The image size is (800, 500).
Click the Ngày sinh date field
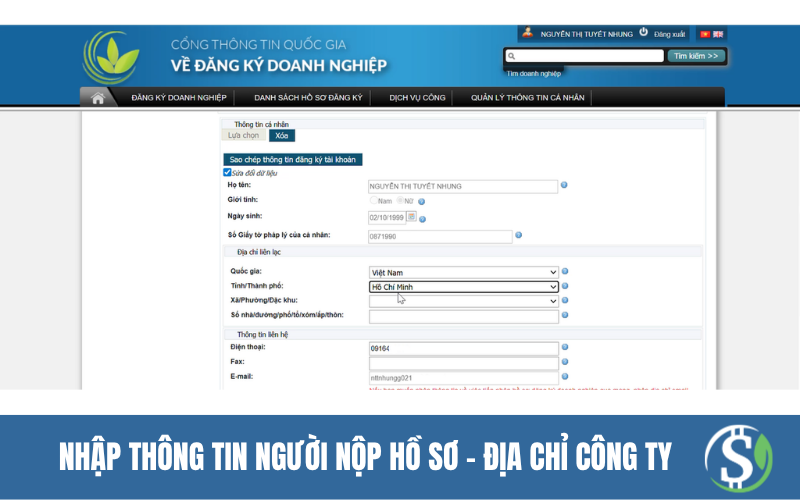click(x=387, y=218)
